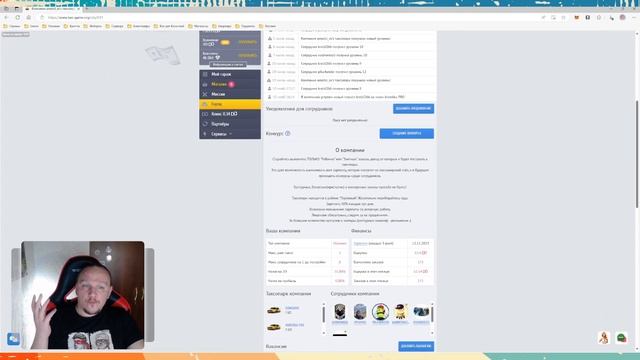The image size is (640, 360).
Task: Reload the page with browser refresh icon
Action: coord(18,18)
